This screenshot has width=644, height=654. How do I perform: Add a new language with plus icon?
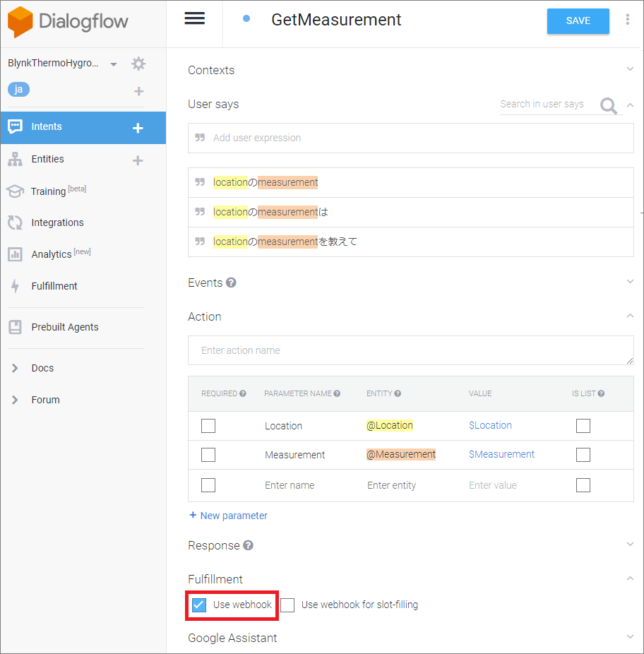(139, 91)
